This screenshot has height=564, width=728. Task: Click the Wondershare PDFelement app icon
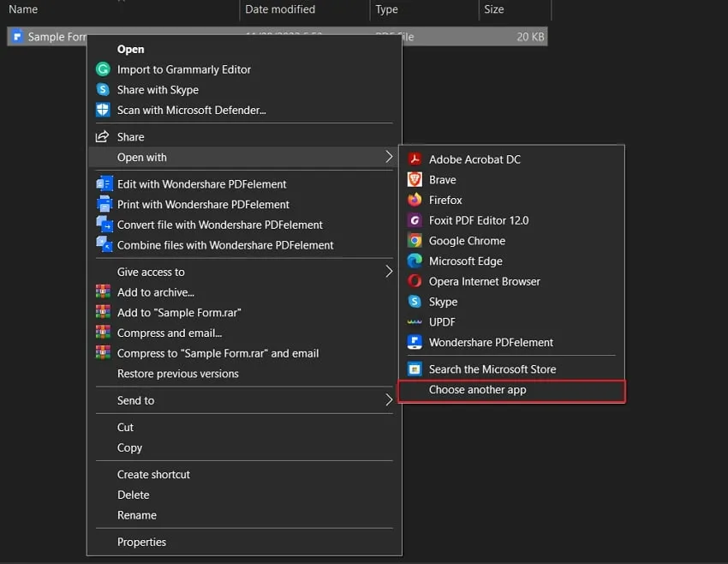coord(415,342)
